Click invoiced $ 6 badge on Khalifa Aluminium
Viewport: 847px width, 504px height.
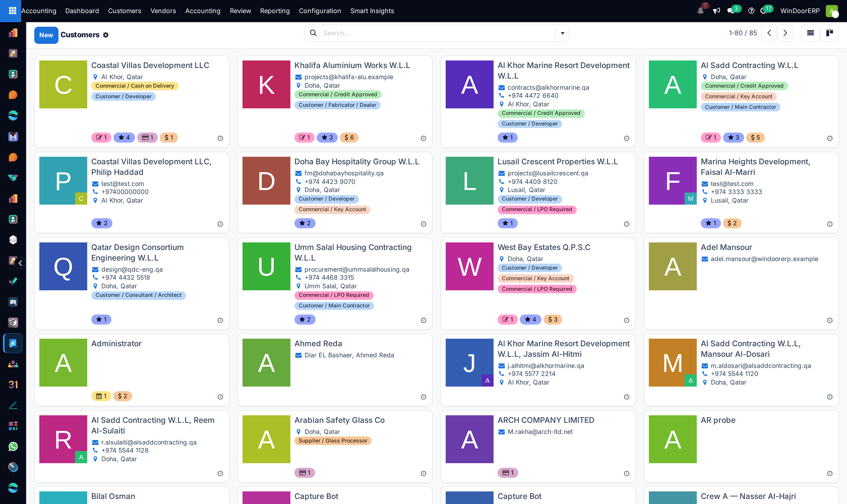pos(349,138)
